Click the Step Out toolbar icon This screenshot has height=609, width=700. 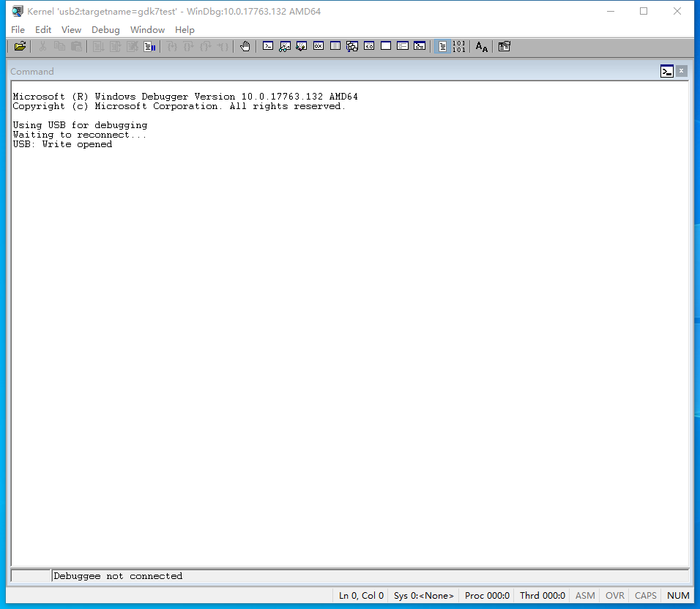[x=205, y=46]
